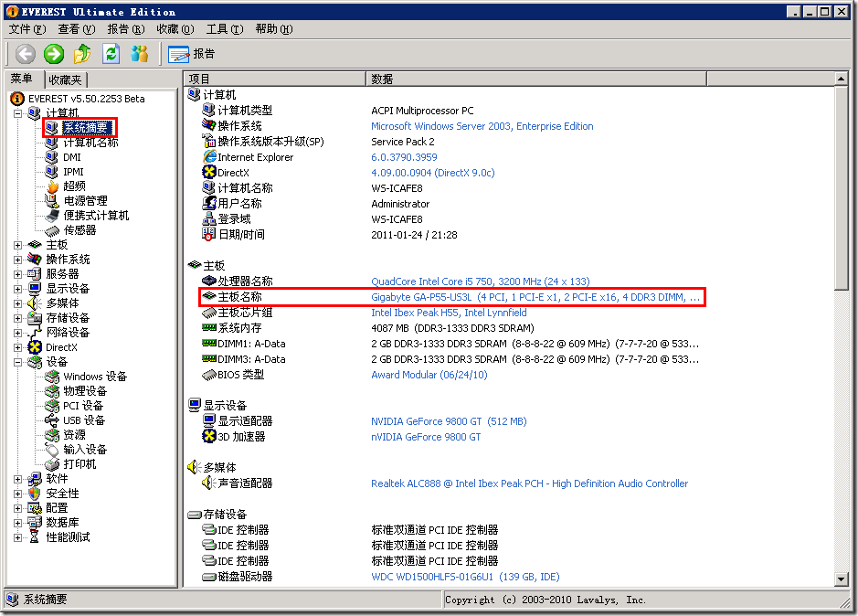Click the Back navigation arrow icon
Image resolution: width=858 pixels, height=616 pixels.
tap(26, 54)
